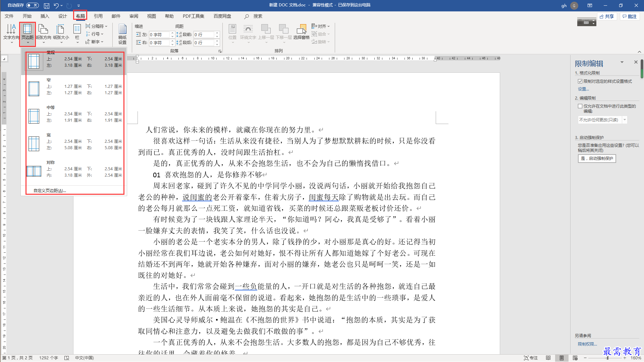
Task: Select the Moderate (中等) margins preset
Action: [x=74, y=116]
